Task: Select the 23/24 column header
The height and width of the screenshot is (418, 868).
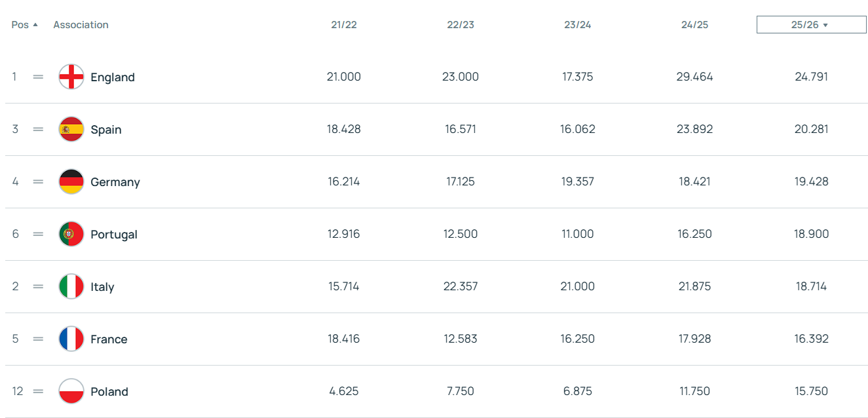Action: point(578,25)
